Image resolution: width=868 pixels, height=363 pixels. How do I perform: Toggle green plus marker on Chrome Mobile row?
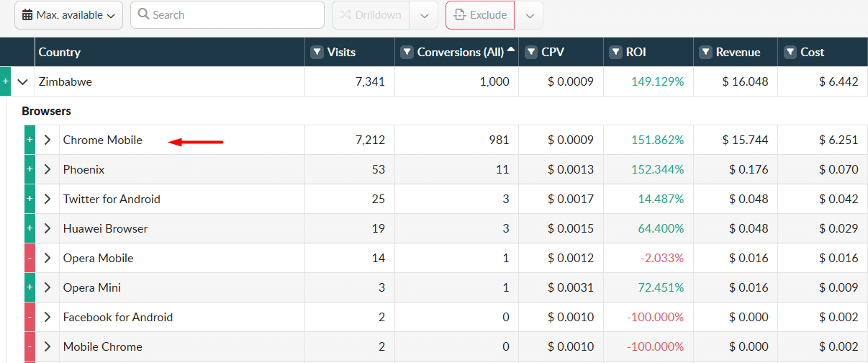coord(30,140)
